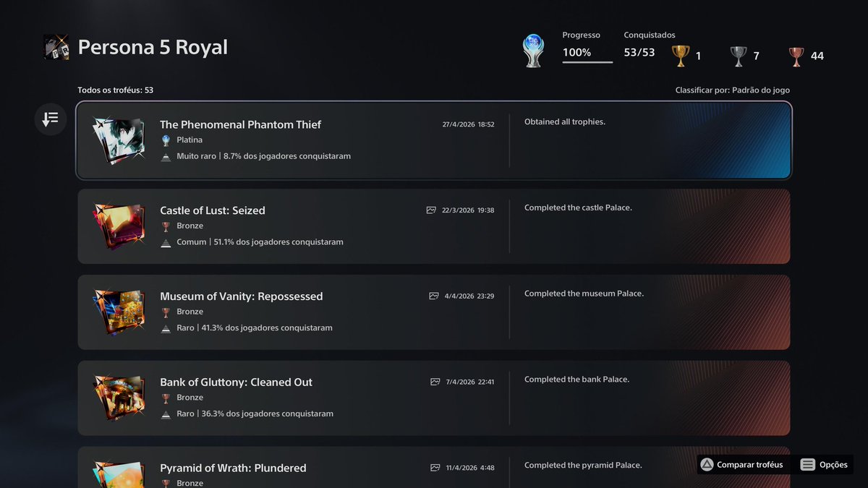The width and height of the screenshot is (868, 488).
Task: Click Completed the pyramid Palace description
Action: point(583,466)
